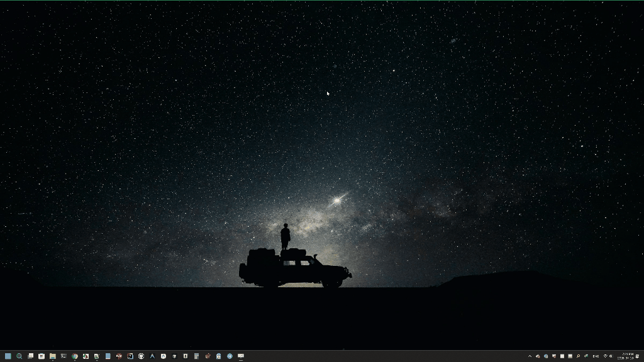Launch Microsoft Store from taskbar

[x=42, y=356]
